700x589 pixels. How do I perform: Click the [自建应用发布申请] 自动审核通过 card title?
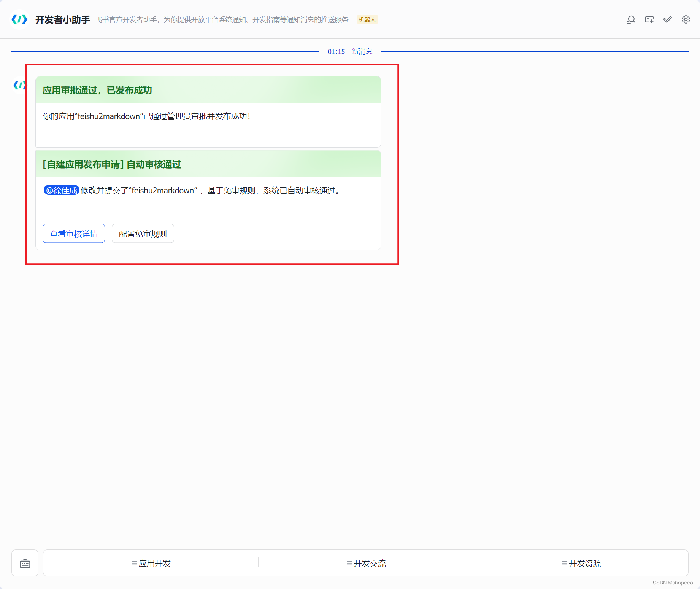(x=112, y=164)
